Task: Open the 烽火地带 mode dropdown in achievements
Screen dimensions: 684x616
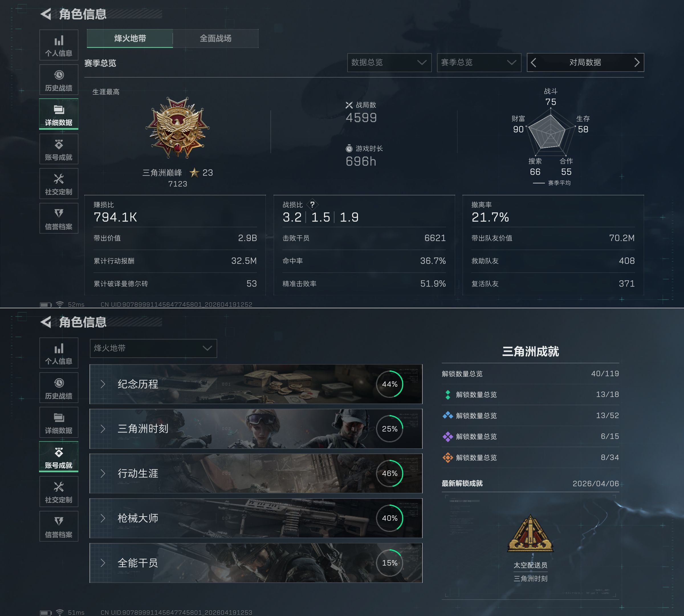Action: pyautogui.click(x=153, y=348)
